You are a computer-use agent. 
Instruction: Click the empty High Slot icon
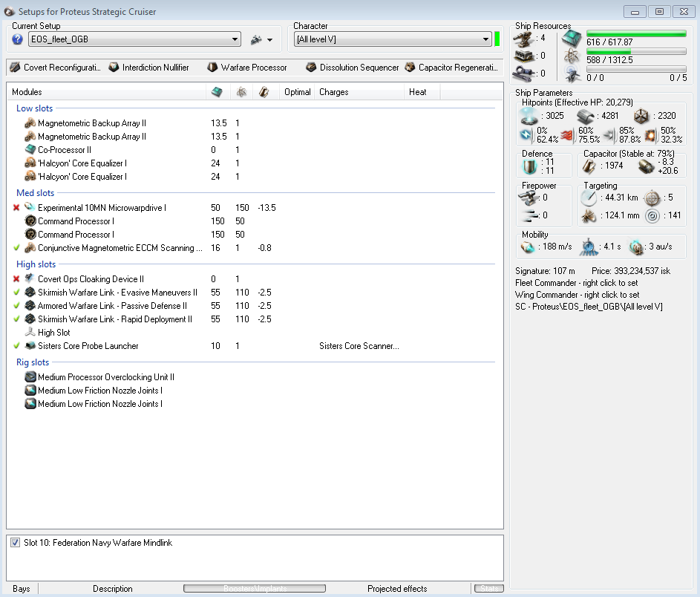[30, 332]
